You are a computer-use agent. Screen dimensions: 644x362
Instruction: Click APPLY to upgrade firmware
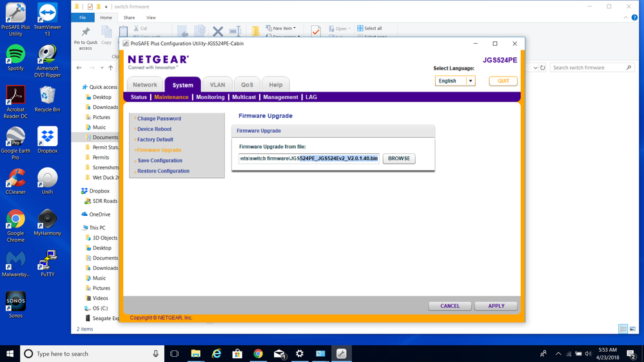coord(496,306)
